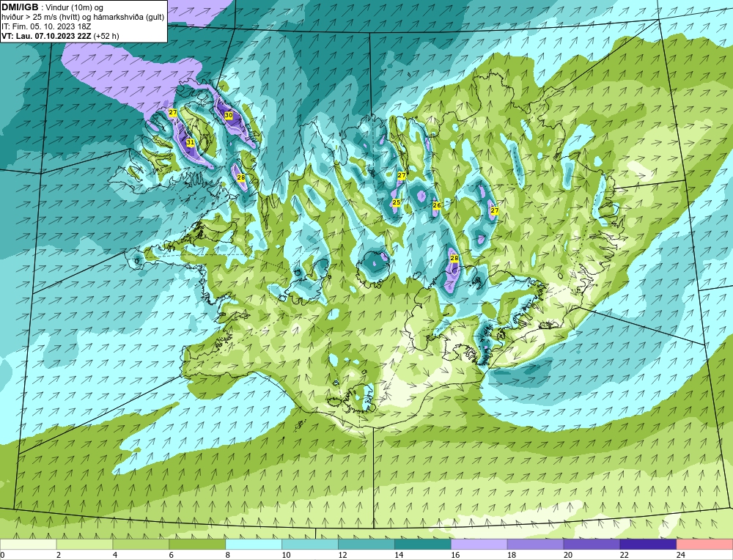Pick the 12–14 m/s medium teal swatch
Viewport: 733px width, 560px height.
point(366,544)
